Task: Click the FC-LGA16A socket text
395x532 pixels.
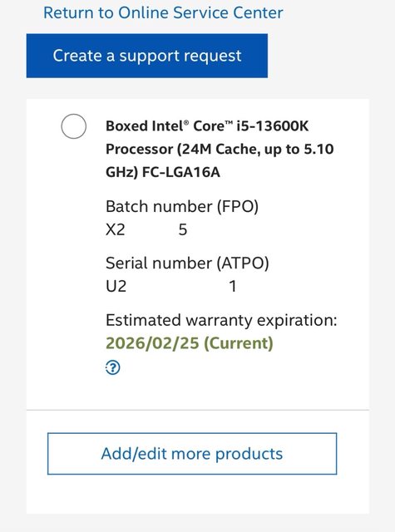Action: tap(181, 172)
